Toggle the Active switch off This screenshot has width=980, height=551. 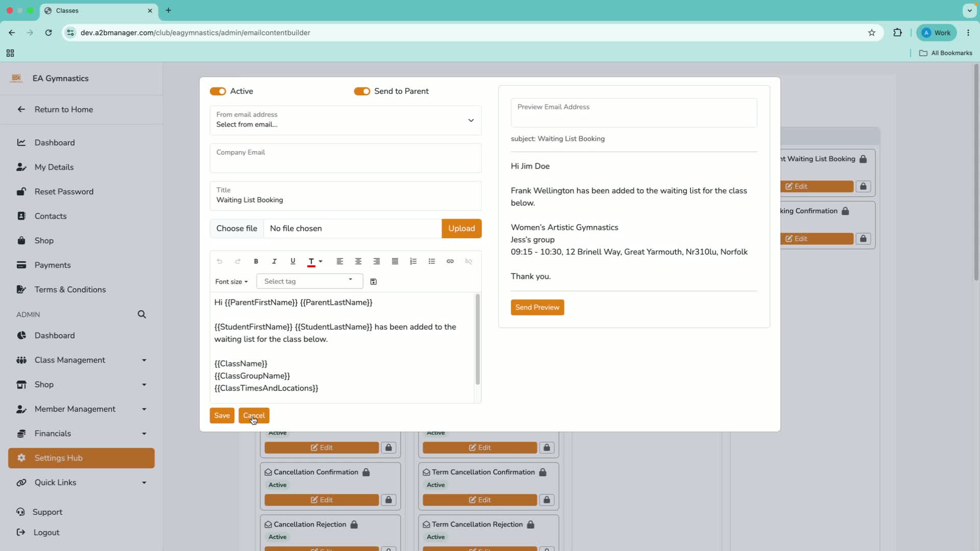(x=218, y=91)
